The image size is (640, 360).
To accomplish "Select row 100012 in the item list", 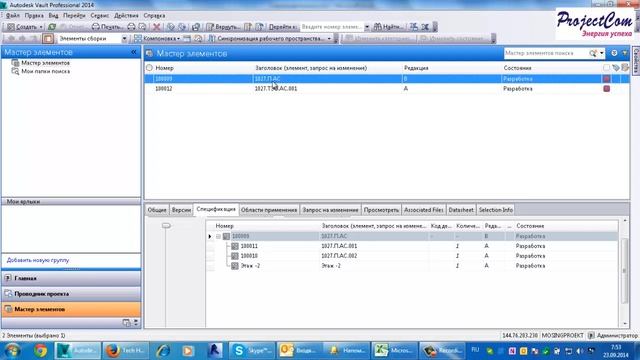I will click(387, 89).
